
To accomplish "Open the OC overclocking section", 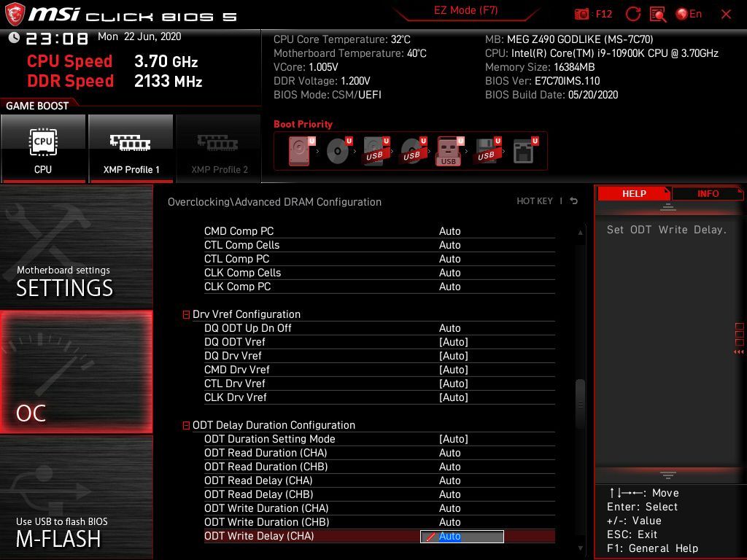I will (x=76, y=372).
